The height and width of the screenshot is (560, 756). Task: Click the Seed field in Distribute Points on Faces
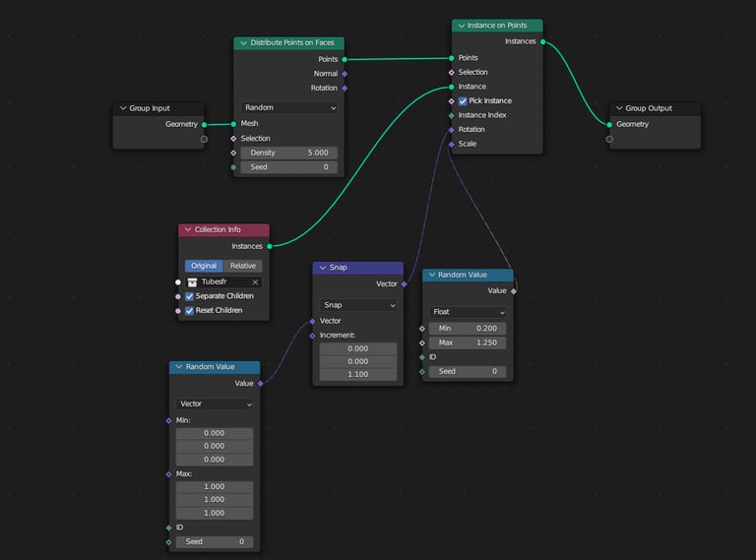click(289, 167)
